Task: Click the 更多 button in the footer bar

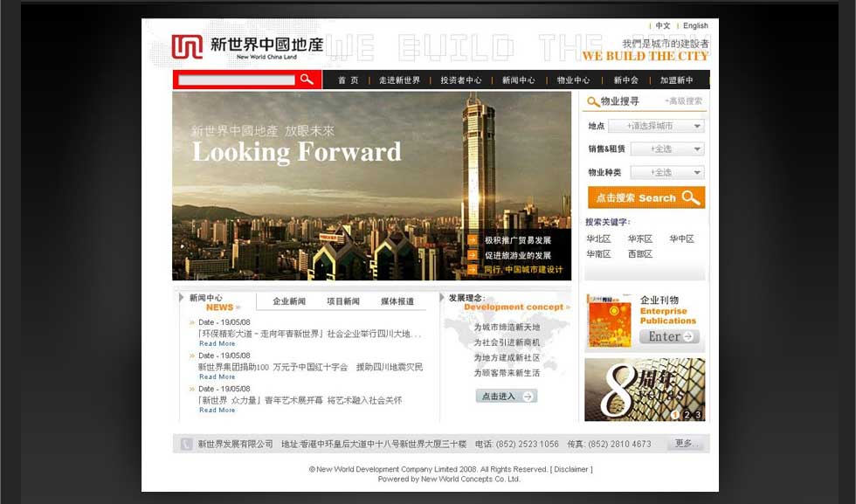Action: pyautogui.click(x=685, y=444)
